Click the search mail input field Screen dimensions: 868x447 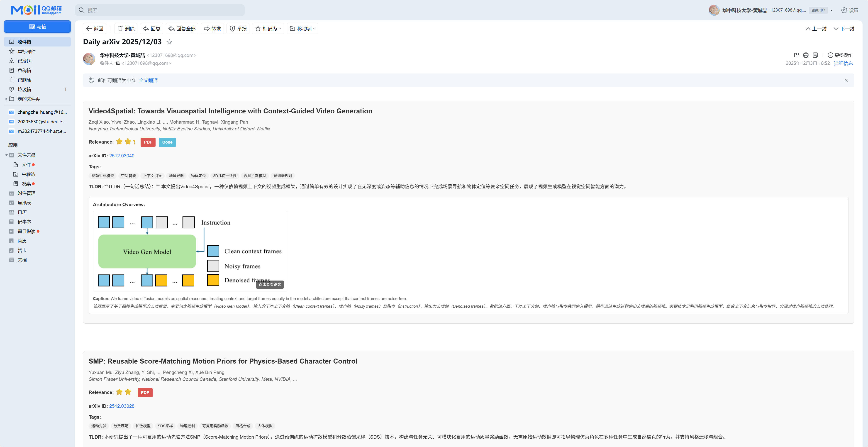click(160, 10)
